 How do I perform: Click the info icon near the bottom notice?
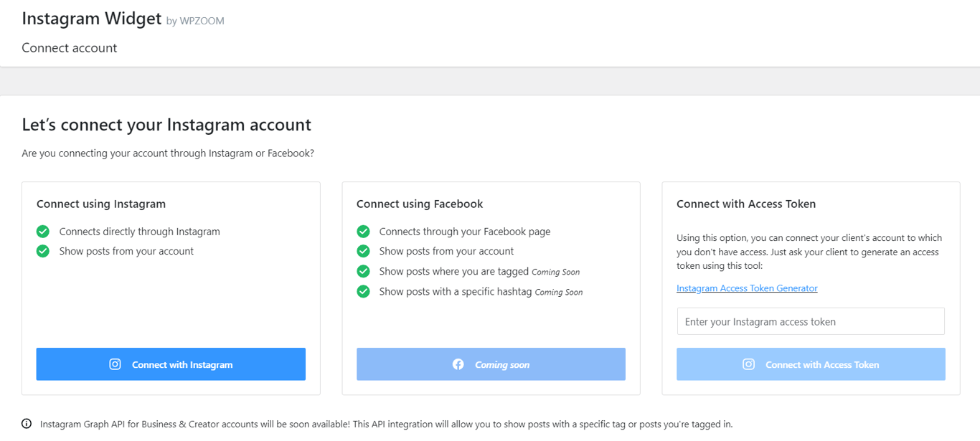pyautogui.click(x=27, y=424)
